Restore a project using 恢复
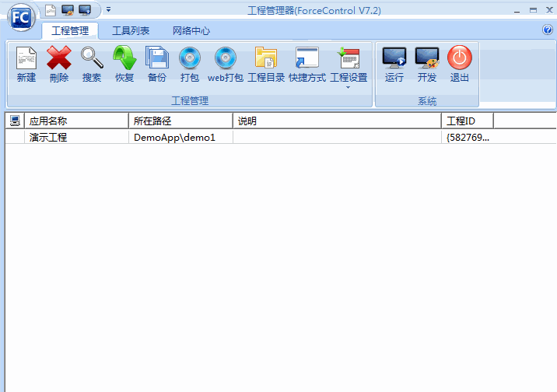Screen dimensions: 557x392 click(x=124, y=65)
